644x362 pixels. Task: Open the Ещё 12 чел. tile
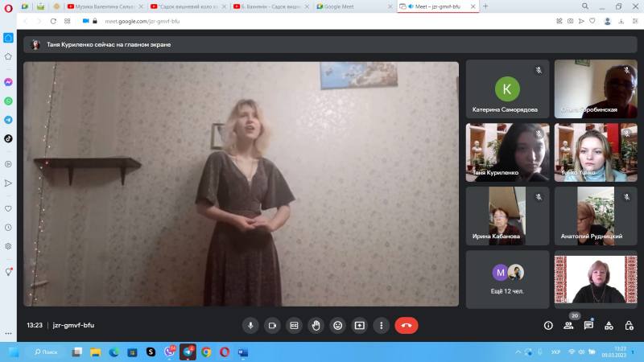(507, 279)
